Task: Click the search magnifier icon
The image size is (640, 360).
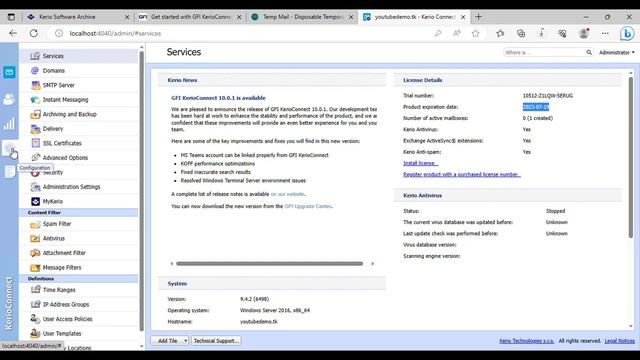Action: tap(589, 52)
